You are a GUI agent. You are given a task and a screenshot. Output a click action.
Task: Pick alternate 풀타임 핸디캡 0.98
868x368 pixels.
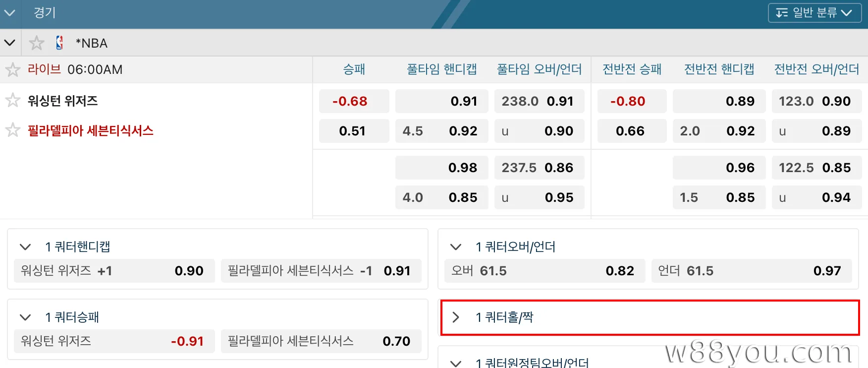[441, 168]
